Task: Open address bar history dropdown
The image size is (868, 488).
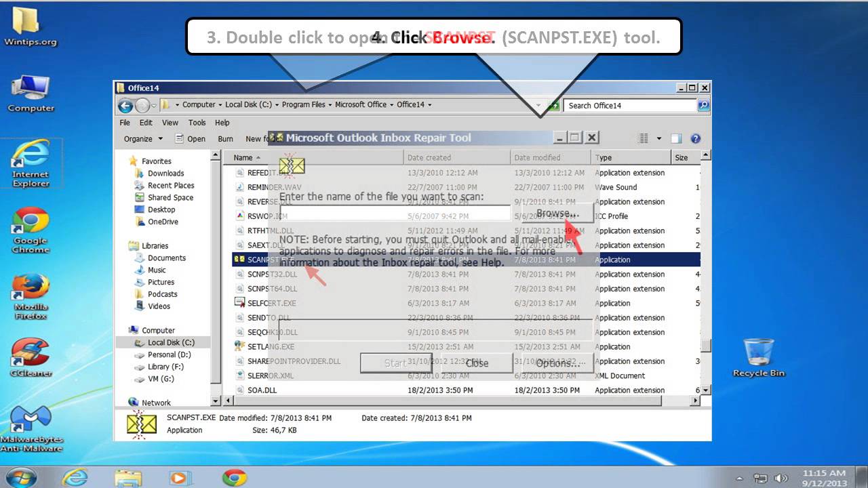Action: [x=540, y=105]
